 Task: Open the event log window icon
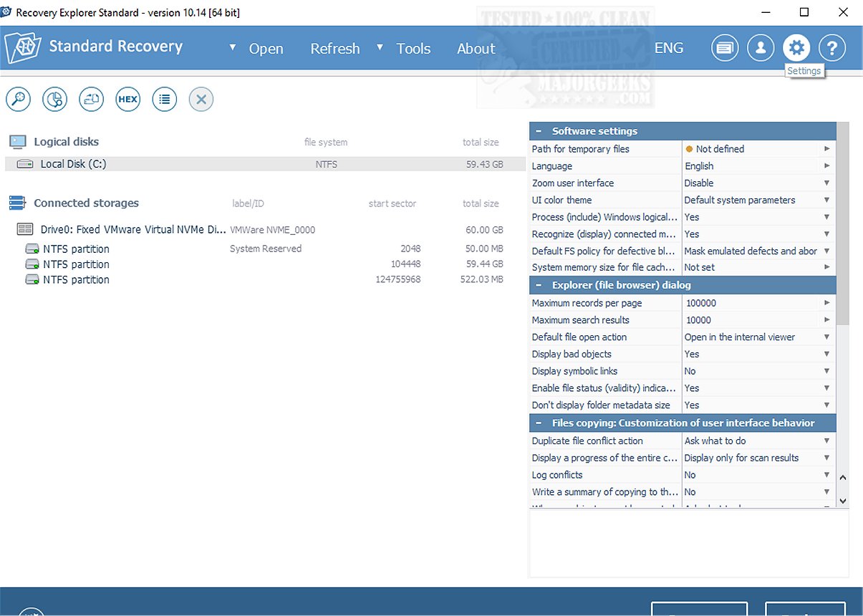click(x=725, y=48)
